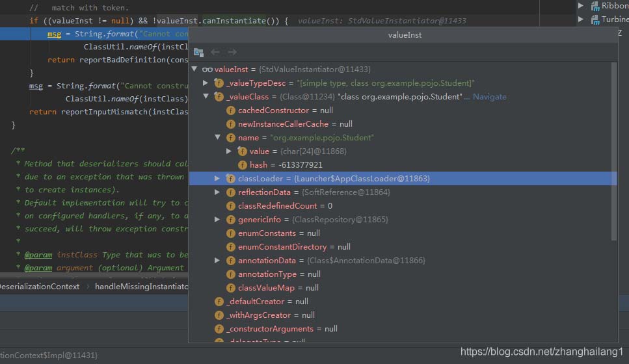Collapse the _valueClass node
This screenshot has width=629, height=364.
coord(206,97)
